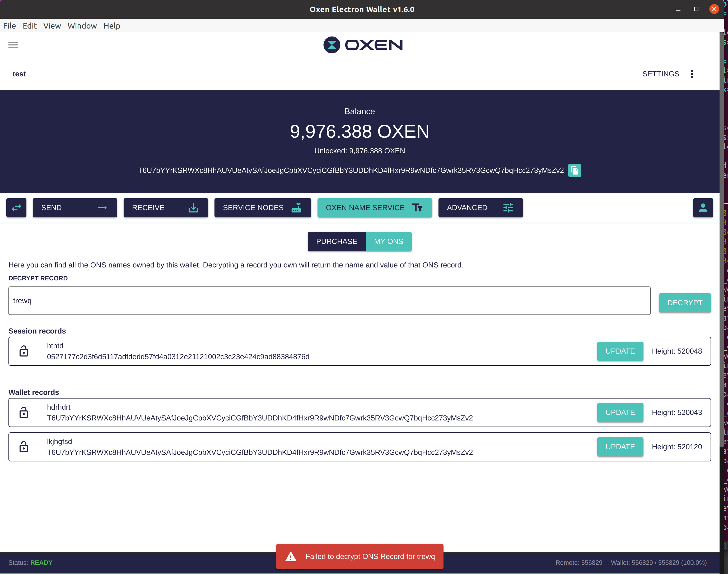728x574 pixels.
Task: Click the Decrypt Record text field
Action: coord(329,301)
